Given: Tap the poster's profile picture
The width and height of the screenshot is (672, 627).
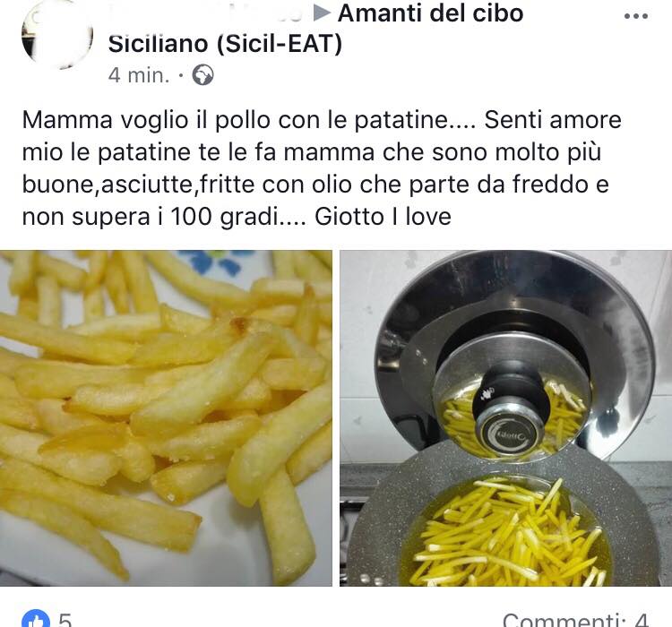Looking at the screenshot, I should pos(57,33).
